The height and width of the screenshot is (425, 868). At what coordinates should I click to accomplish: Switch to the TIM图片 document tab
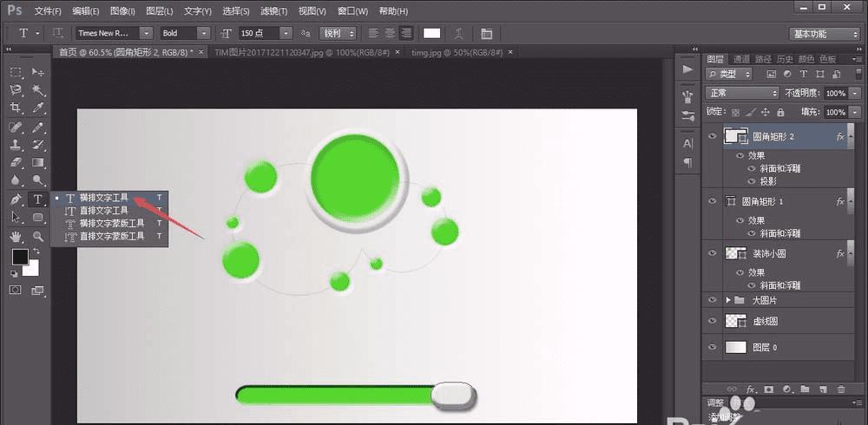[x=302, y=52]
